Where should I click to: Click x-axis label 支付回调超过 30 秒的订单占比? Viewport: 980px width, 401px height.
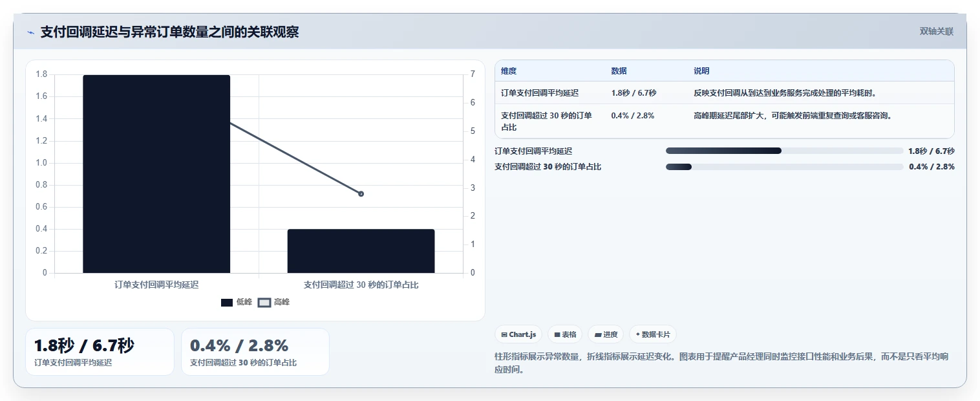[x=361, y=285]
